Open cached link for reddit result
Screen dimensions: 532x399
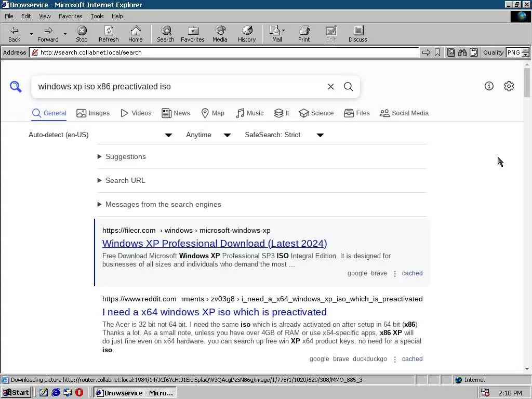pyautogui.click(x=412, y=358)
